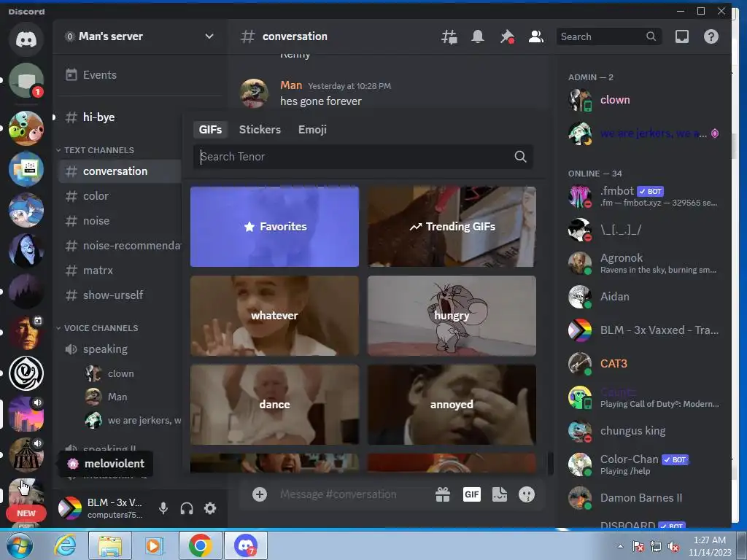747x560 pixels.
Task: Open Discord home direct messages icon
Action: tap(26, 39)
